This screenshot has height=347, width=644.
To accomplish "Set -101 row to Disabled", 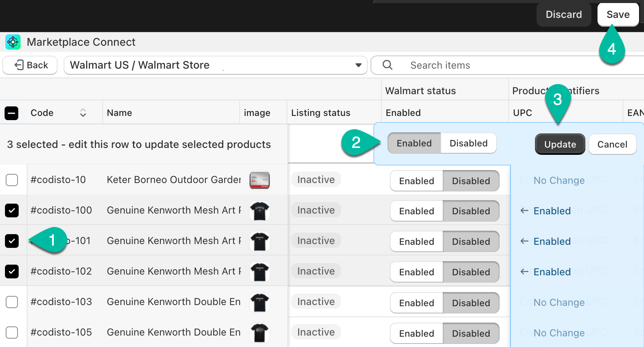I will pyautogui.click(x=471, y=241).
